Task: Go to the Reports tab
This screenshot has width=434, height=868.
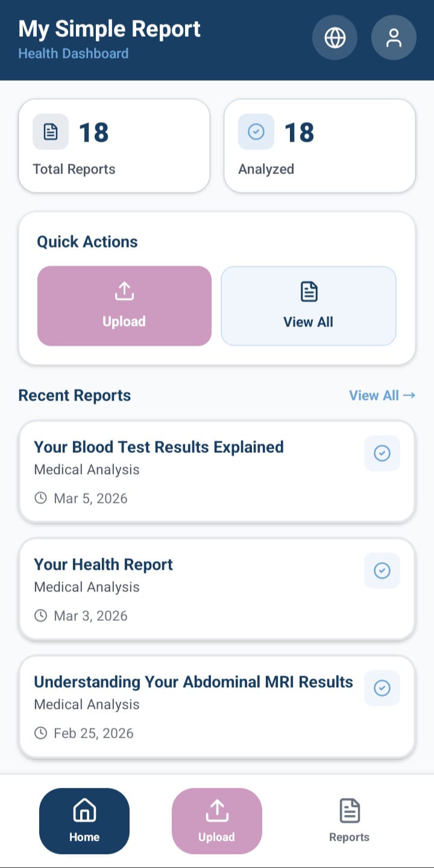Action: [x=349, y=821]
